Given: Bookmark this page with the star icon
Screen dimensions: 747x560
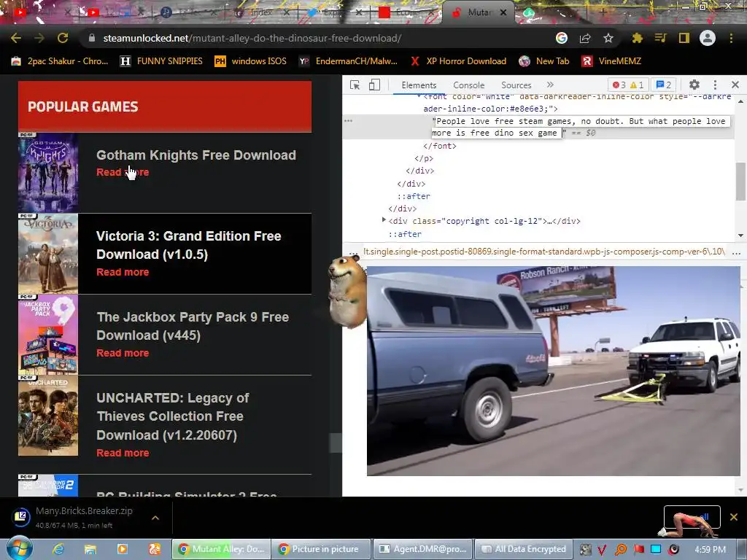Looking at the screenshot, I should 608,38.
